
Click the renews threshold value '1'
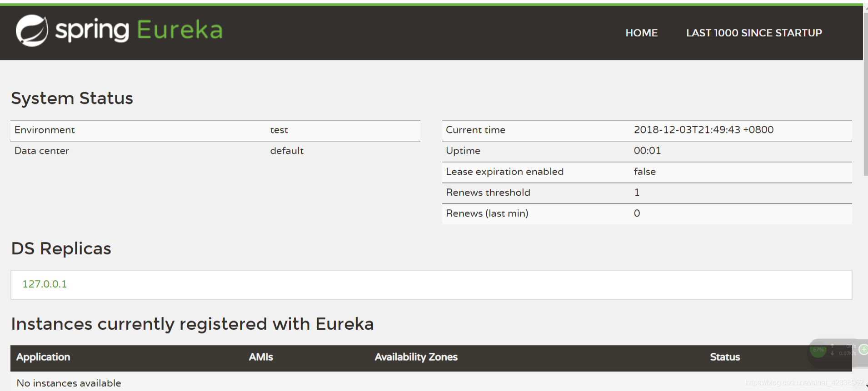point(637,193)
